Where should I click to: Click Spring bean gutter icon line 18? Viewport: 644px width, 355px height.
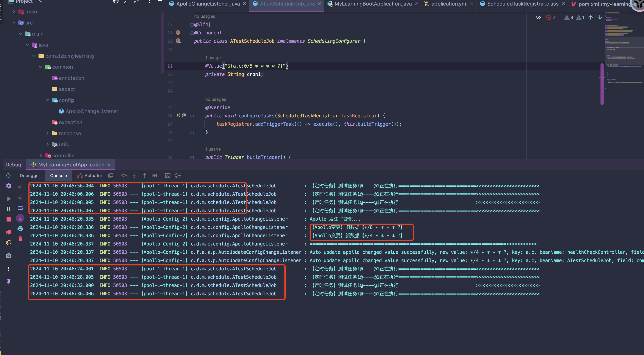click(178, 32)
